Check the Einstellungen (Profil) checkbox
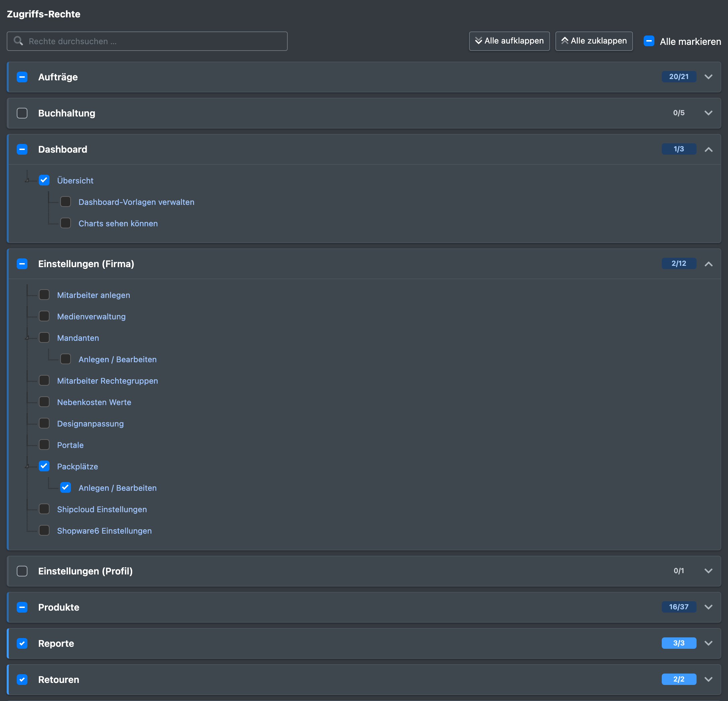Screen dimensions: 728x701 pyautogui.click(x=22, y=571)
